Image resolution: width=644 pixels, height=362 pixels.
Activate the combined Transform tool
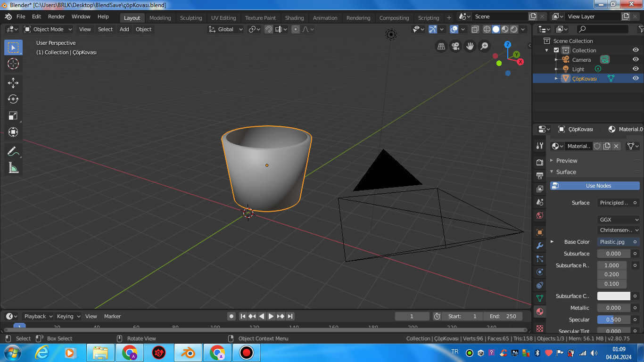click(x=13, y=132)
